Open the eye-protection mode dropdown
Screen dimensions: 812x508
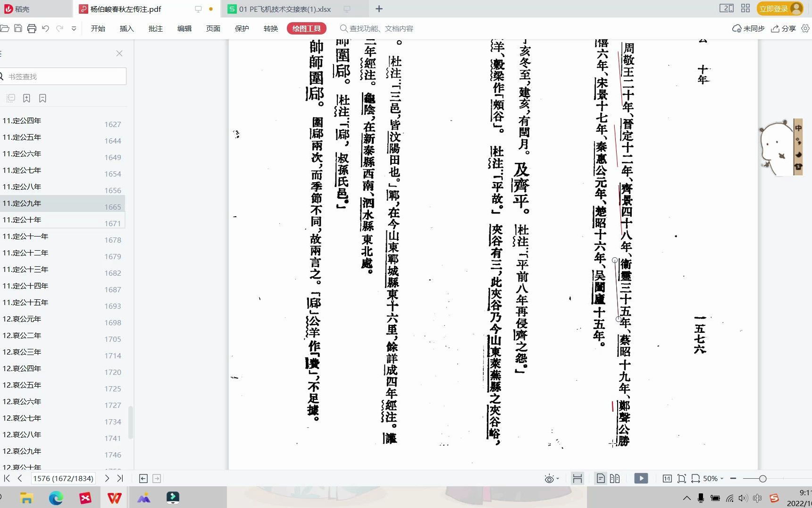tap(552, 479)
